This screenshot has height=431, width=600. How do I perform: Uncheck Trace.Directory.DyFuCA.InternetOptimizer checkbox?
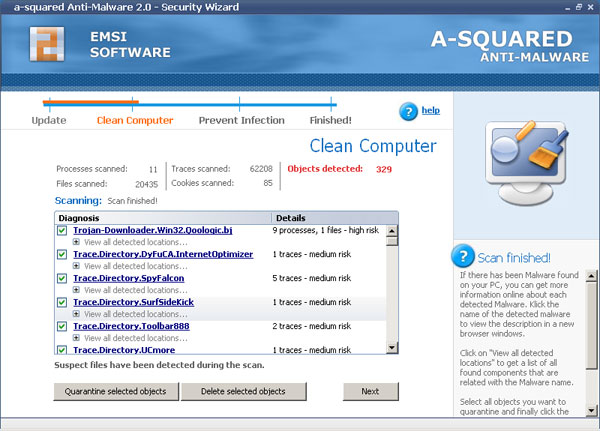62,255
